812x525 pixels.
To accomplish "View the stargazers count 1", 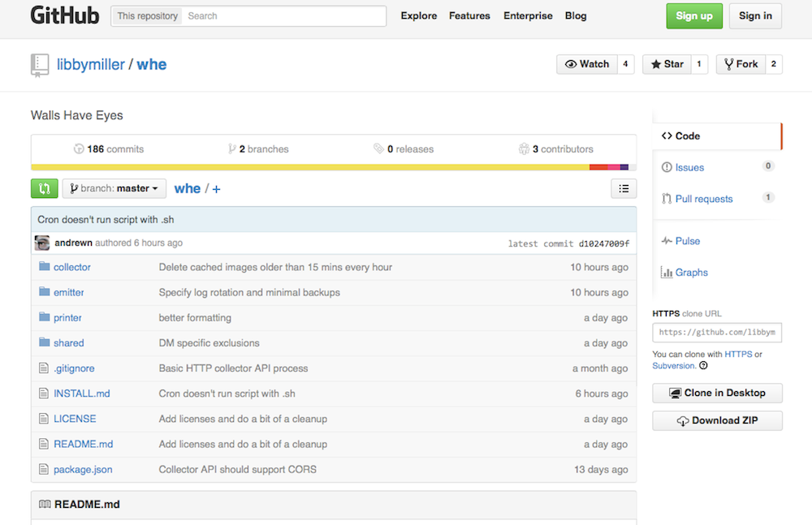I will pos(699,64).
